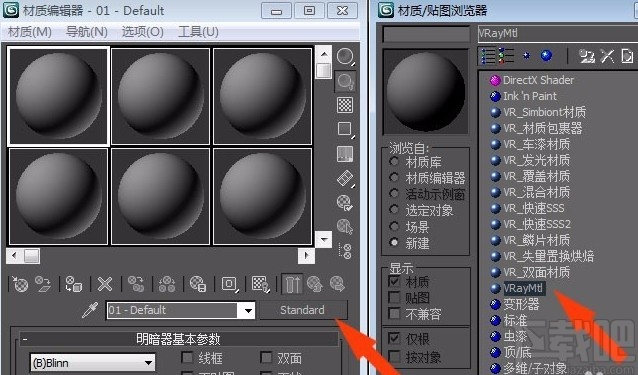Toggle the 仅根 checkbox
This screenshot has height=375, width=638.
coord(394,338)
